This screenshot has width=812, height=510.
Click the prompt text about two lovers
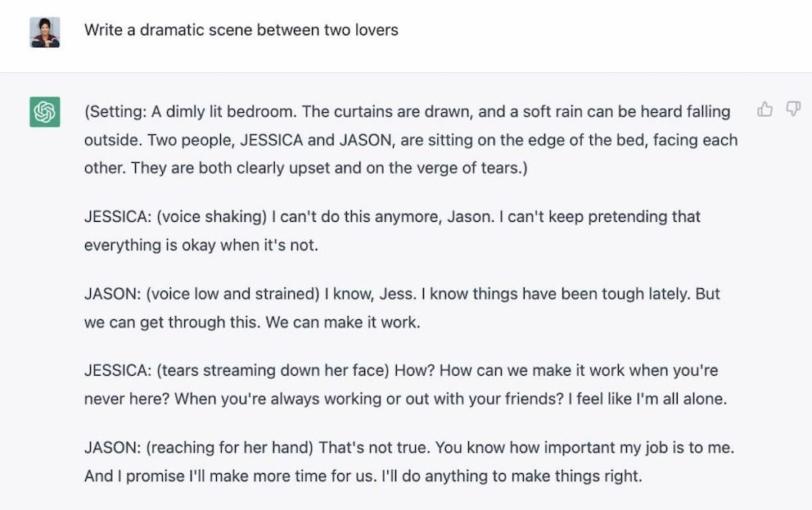click(x=241, y=30)
